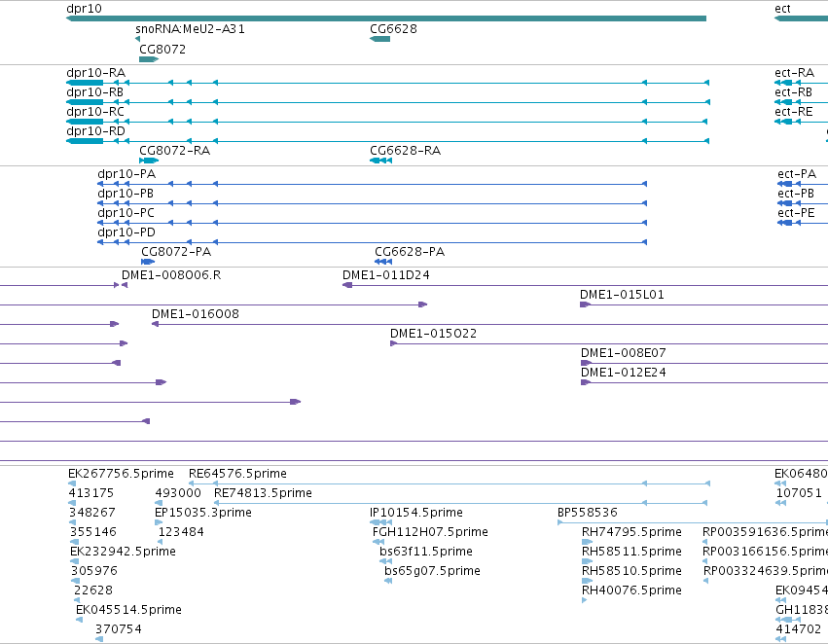Click EST bs63f11.5prime
Viewport: 828px width, 644px height.
point(385,561)
